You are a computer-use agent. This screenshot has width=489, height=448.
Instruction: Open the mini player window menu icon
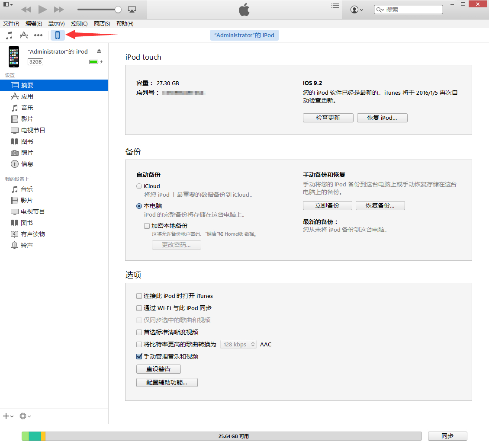[8, 4]
